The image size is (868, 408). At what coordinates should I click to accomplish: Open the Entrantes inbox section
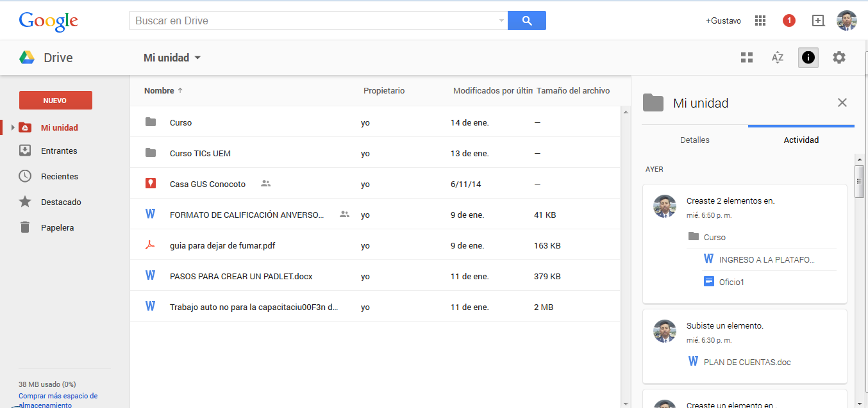pyautogui.click(x=58, y=150)
